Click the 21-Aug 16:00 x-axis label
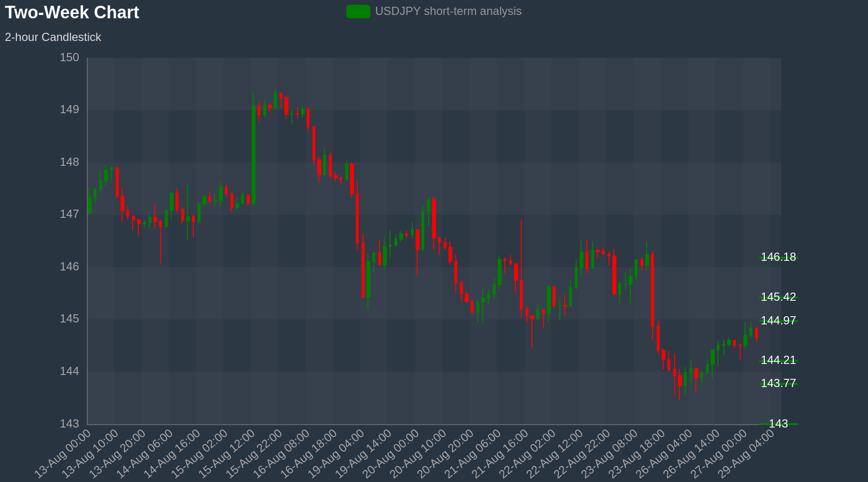868x482 pixels. [x=501, y=454]
